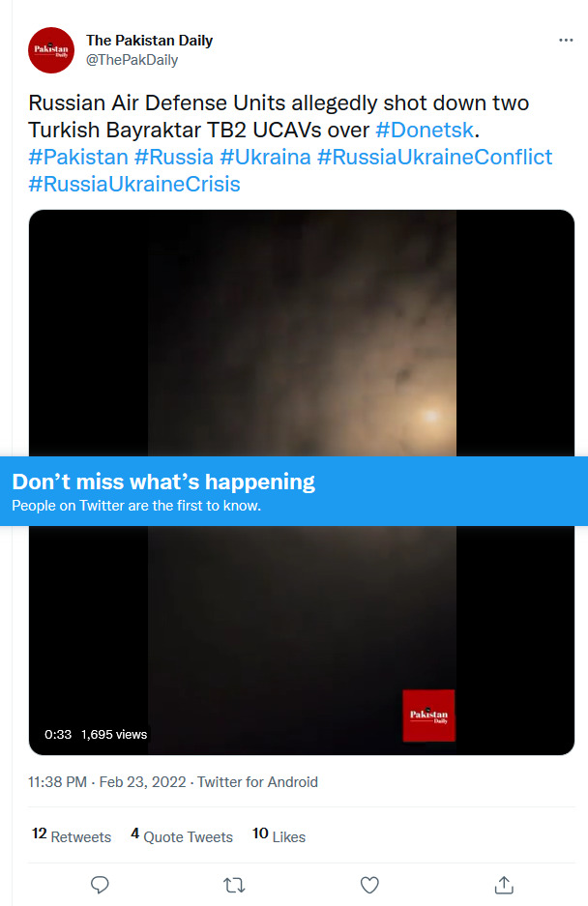Show the 10 Likes list
The image size is (588, 906).
tap(279, 835)
